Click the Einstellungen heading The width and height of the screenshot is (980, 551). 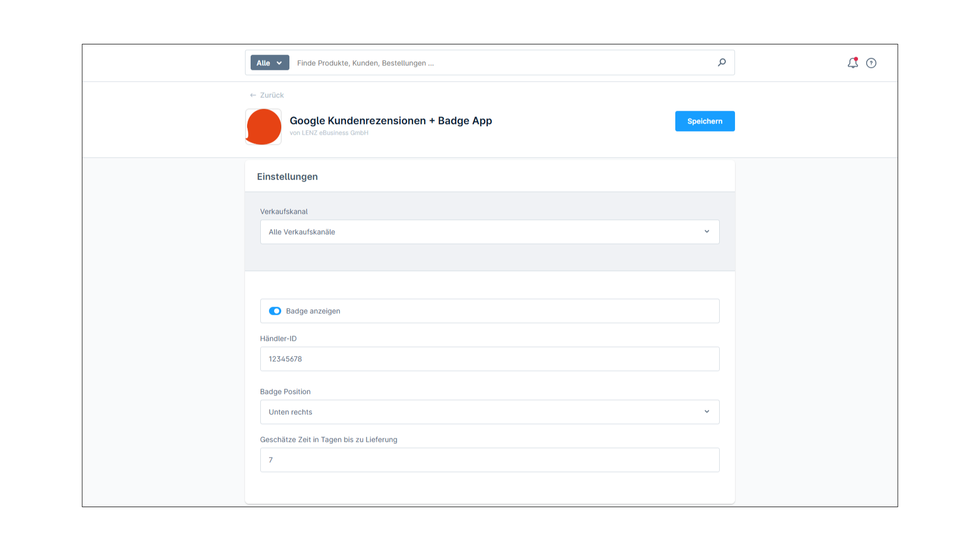click(287, 177)
